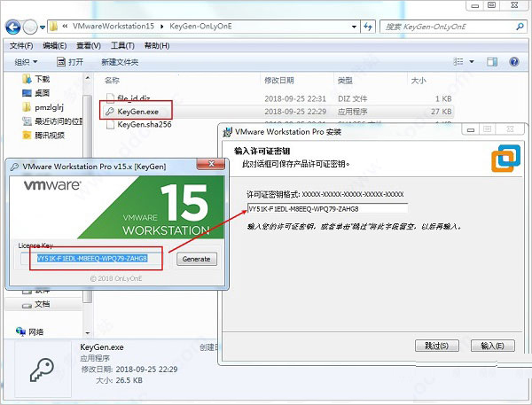This screenshot has width=532, height=405.
Task: Open the 文件(F) menu
Action: click(x=21, y=45)
